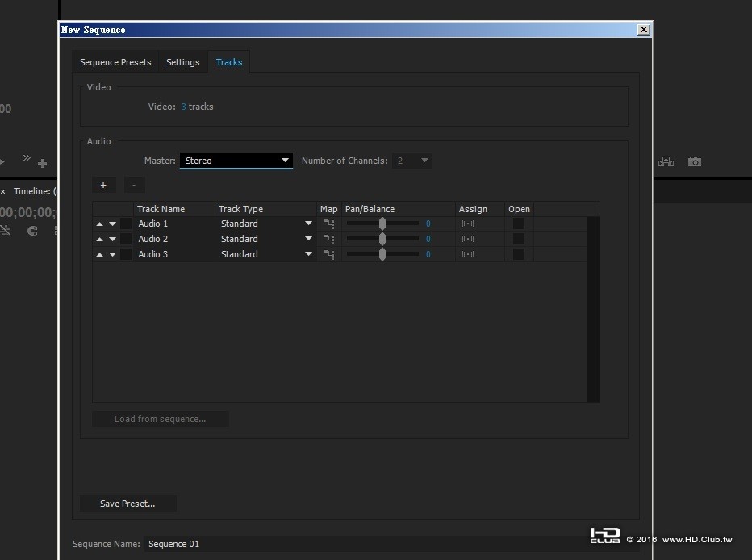
Task: Move Audio 2 up with the up arrow
Action: pos(100,240)
